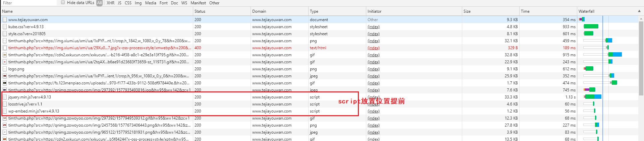
Task: Select the jquery.min.js?ver=4.9.13 request
Action: (x=30, y=97)
